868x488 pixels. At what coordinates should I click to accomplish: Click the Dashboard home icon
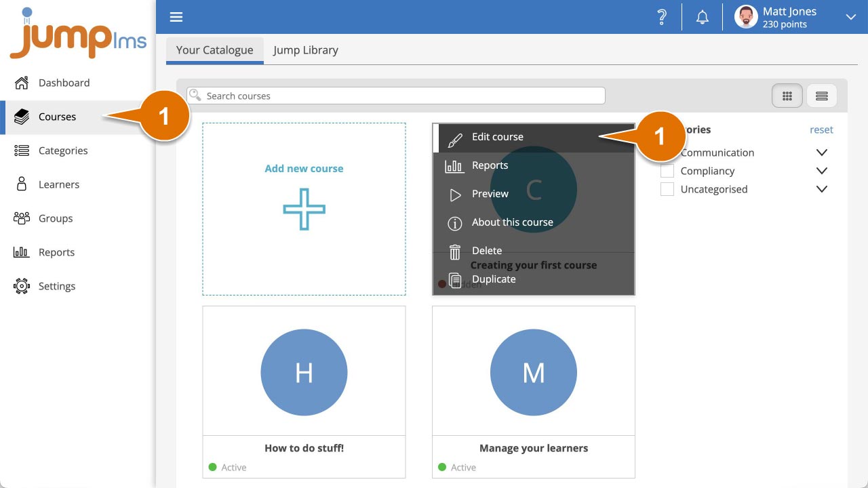pyautogui.click(x=22, y=83)
